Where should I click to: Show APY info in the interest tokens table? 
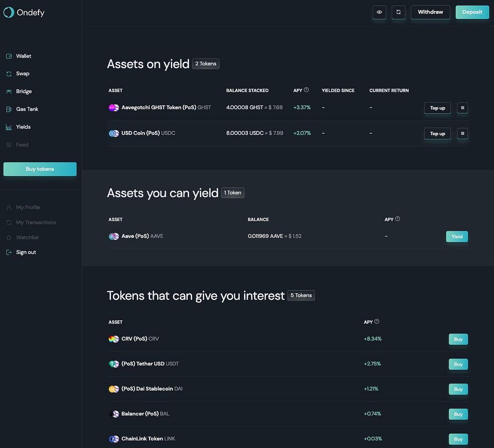click(377, 322)
